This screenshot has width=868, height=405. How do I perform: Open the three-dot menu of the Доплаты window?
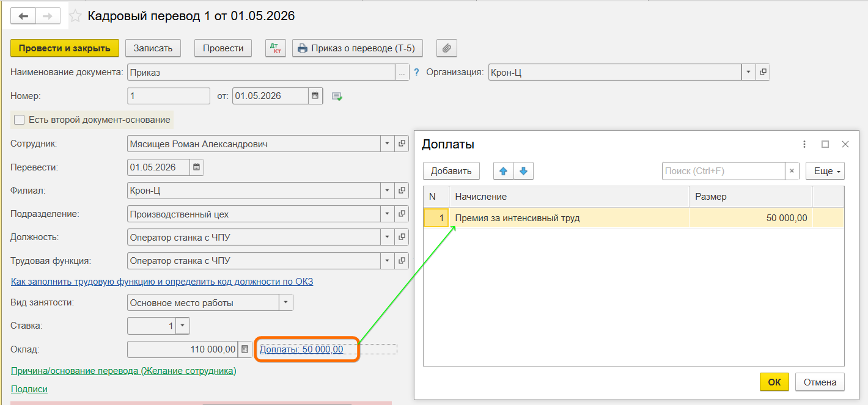coord(804,144)
